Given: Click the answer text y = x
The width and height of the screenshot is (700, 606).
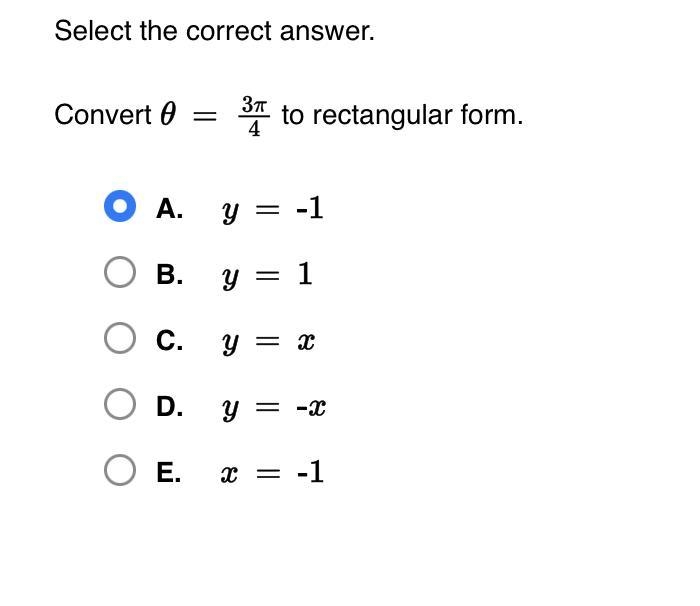Looking at the screenshot, I should pyautogui.click(x=268, y=342).
